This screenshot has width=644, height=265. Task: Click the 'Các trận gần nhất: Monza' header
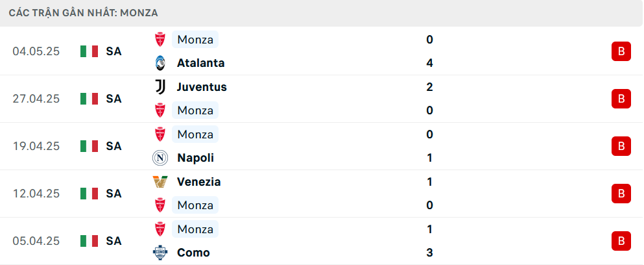click(84, 13)
